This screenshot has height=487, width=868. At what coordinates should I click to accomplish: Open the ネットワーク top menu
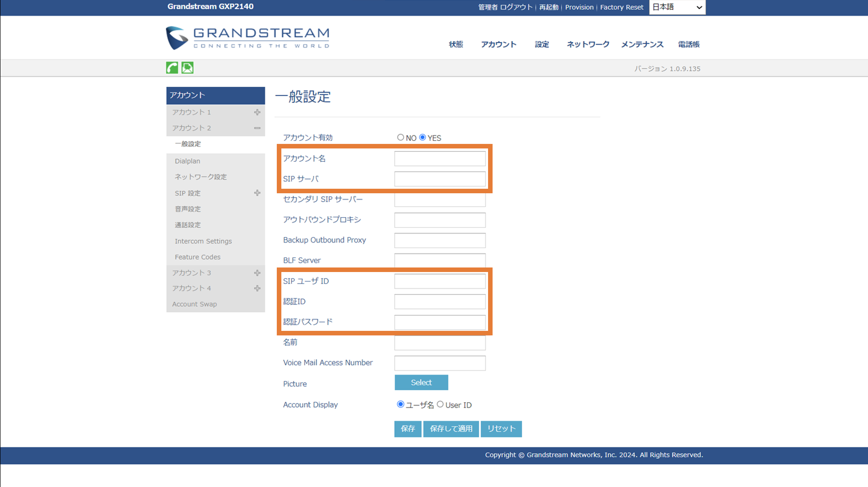[x=588, y=44]
